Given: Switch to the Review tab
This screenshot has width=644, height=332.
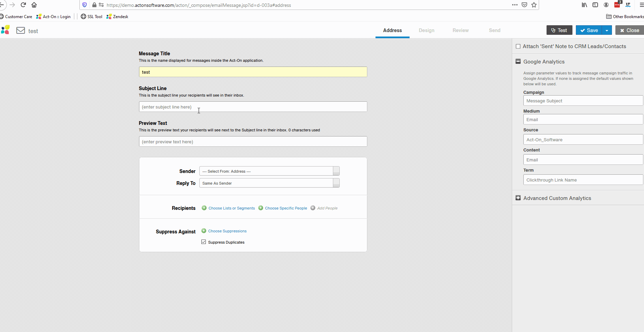Looking at the screenshot, I should click(x=460, y=30).
